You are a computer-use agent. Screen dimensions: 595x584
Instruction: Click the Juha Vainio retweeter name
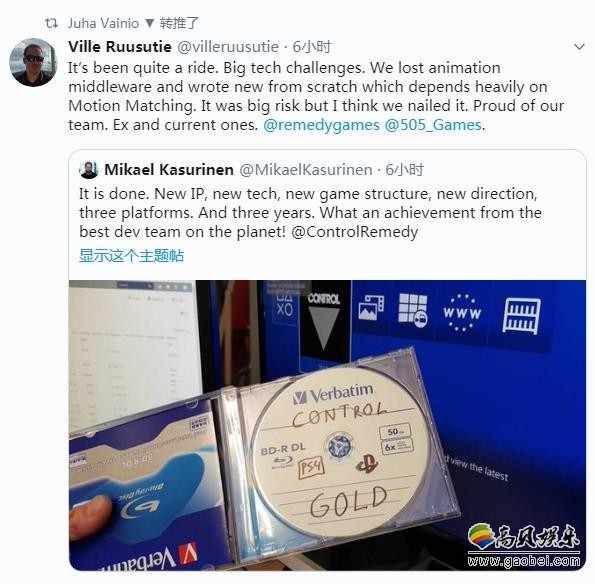pyautogui.click(x=103, y=24)
